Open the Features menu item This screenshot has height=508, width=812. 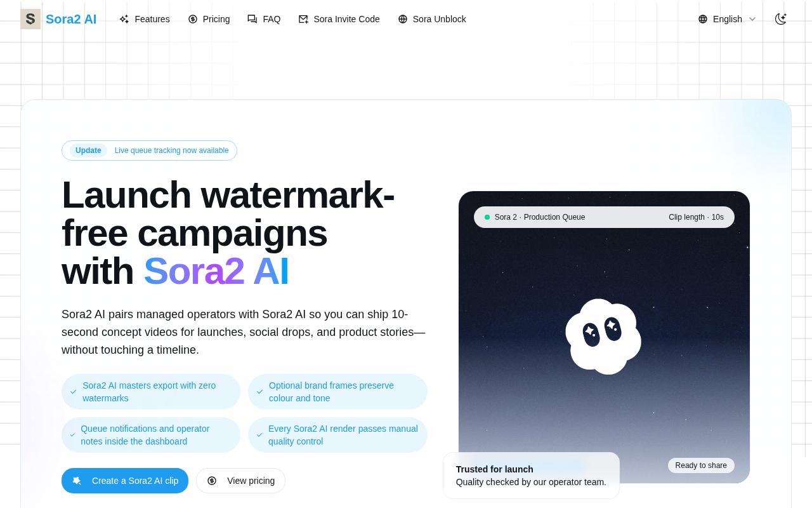coord(144,19)
